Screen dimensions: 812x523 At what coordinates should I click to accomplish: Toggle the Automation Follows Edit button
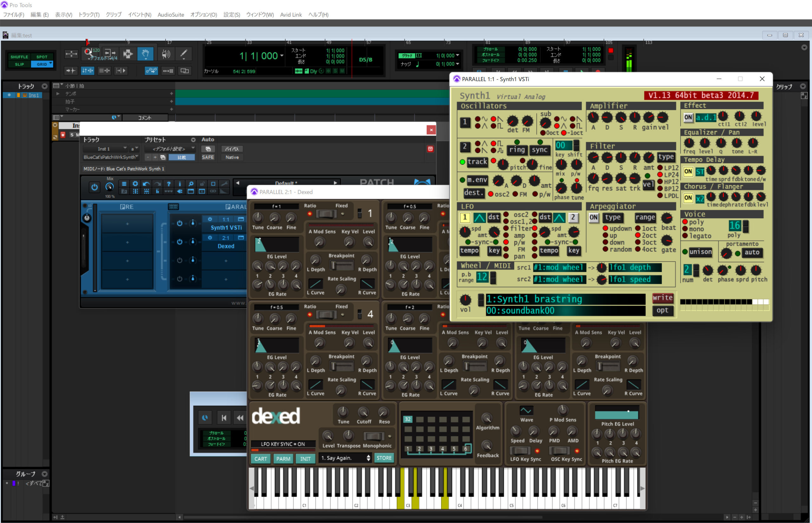tap(151, 71)
